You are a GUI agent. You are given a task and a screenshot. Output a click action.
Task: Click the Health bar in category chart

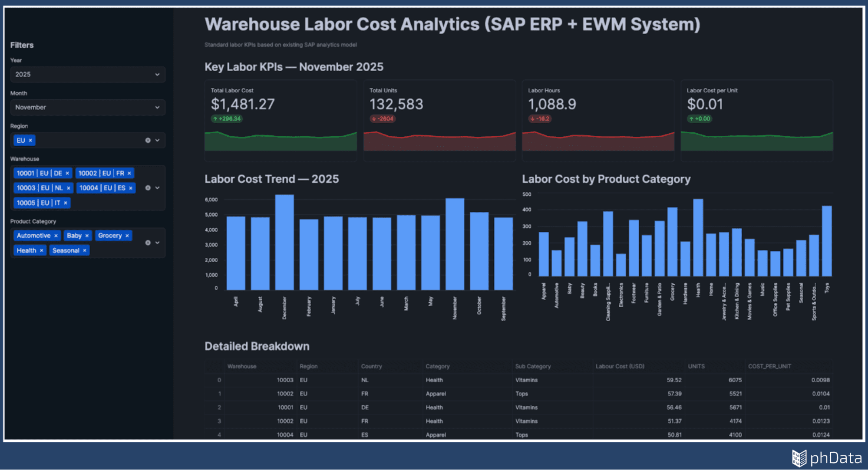pos(698,237)
